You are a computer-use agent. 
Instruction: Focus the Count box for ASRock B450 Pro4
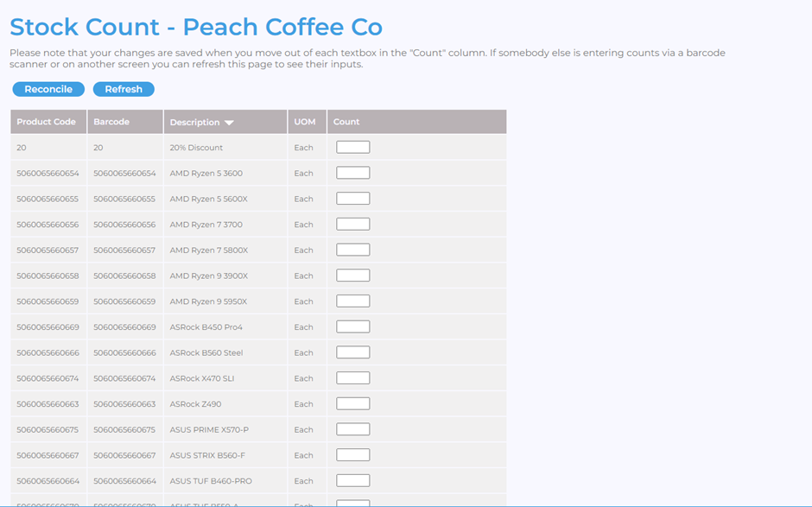[353, 326]
